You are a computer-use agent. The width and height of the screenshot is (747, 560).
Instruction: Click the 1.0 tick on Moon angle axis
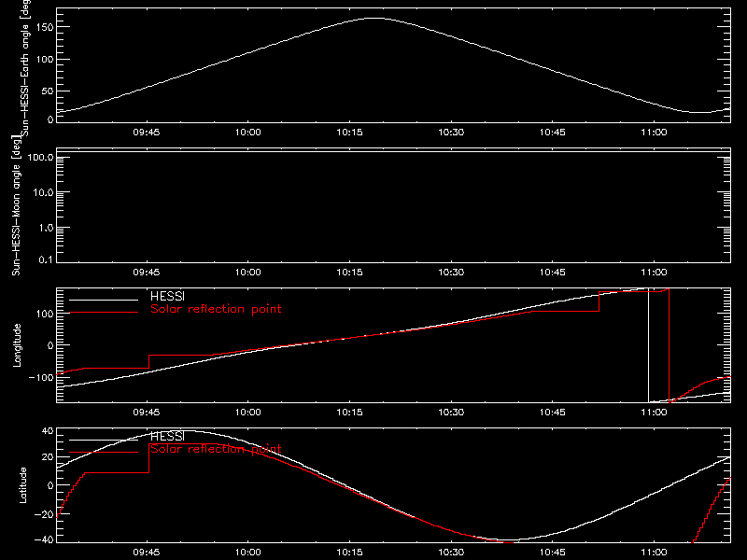click(x=45, y=228)
